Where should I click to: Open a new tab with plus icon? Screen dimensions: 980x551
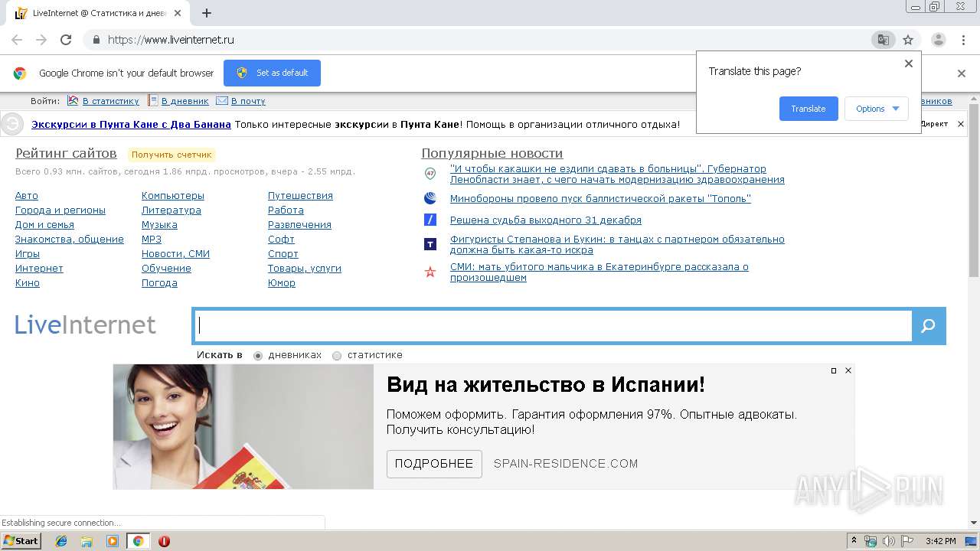click(x=207, y=13)
